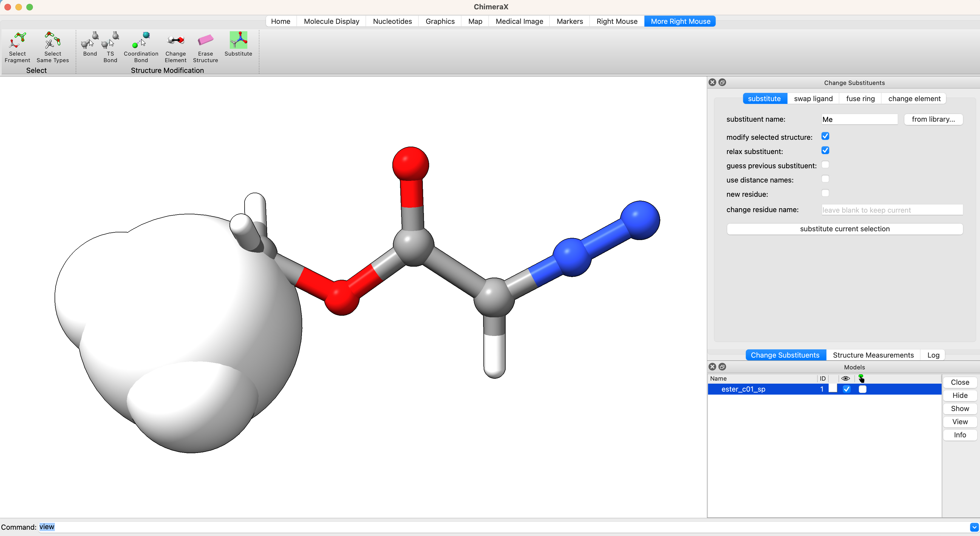Select the substitute tab
Screen dimensions: 980x536
click(764, 98)
